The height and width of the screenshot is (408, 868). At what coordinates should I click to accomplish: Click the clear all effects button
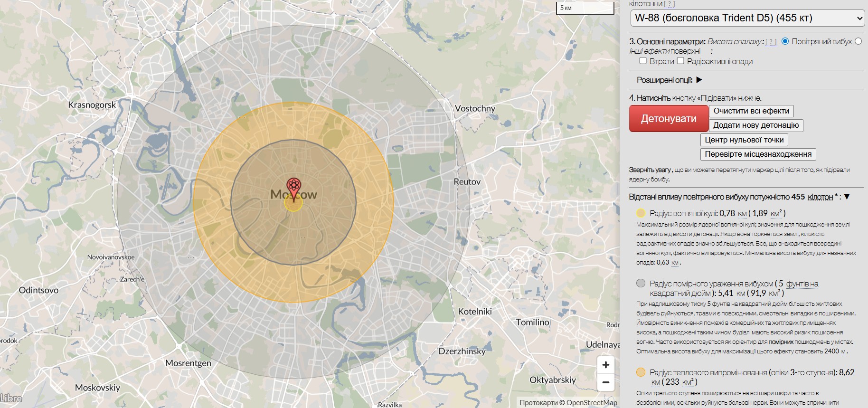point(751,111)
